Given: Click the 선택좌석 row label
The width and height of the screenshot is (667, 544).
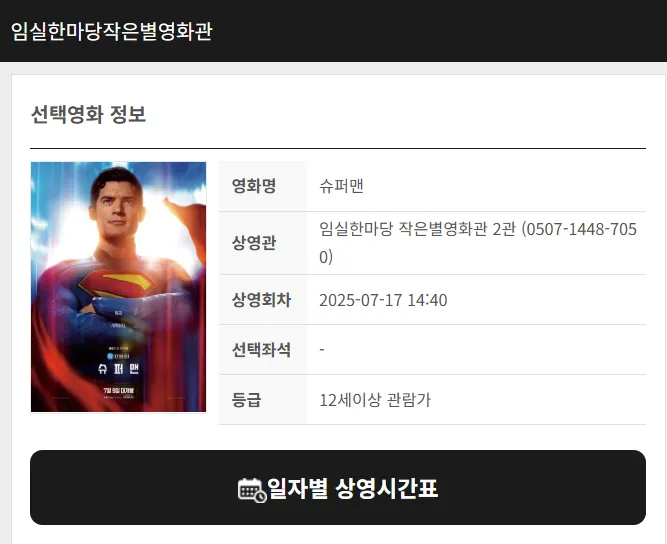Looking at the screenshot, I should tap(261, 350).
